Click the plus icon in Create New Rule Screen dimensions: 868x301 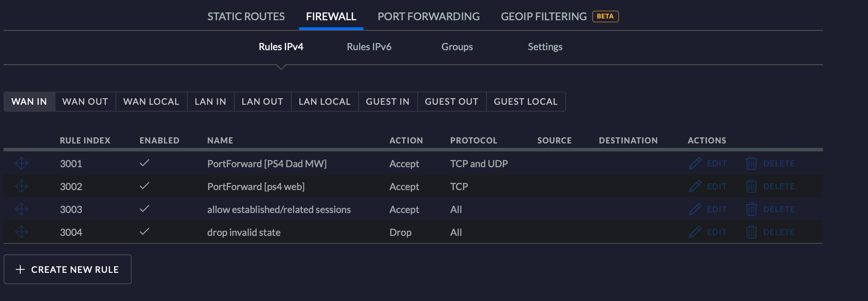pyautogui.click(x=20, y=270)
